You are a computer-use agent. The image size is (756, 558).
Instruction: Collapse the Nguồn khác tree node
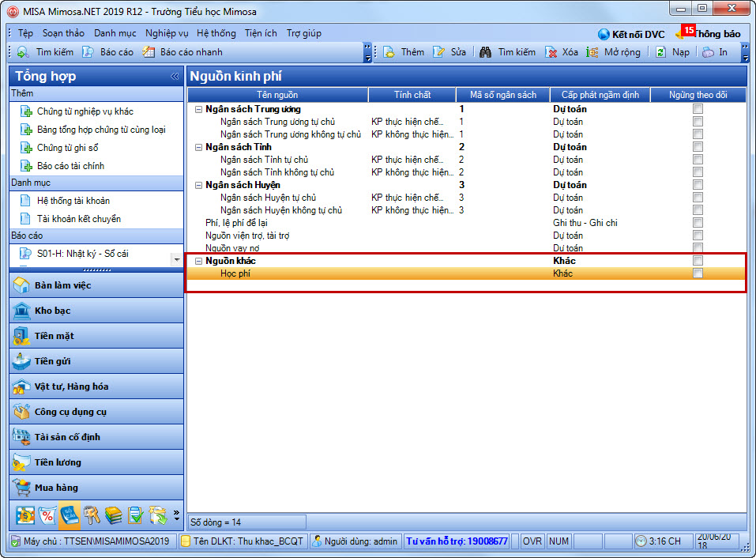[198, 261]
